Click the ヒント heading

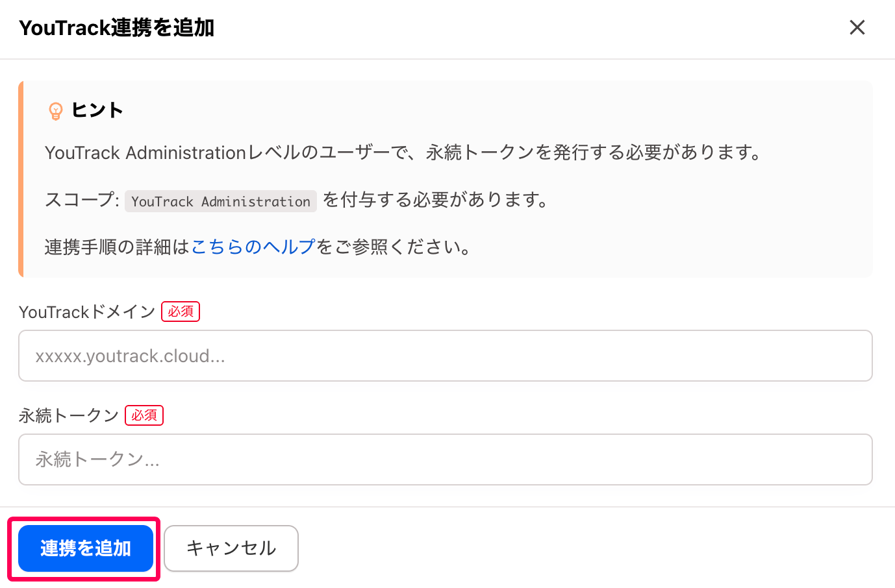(97, 110)
